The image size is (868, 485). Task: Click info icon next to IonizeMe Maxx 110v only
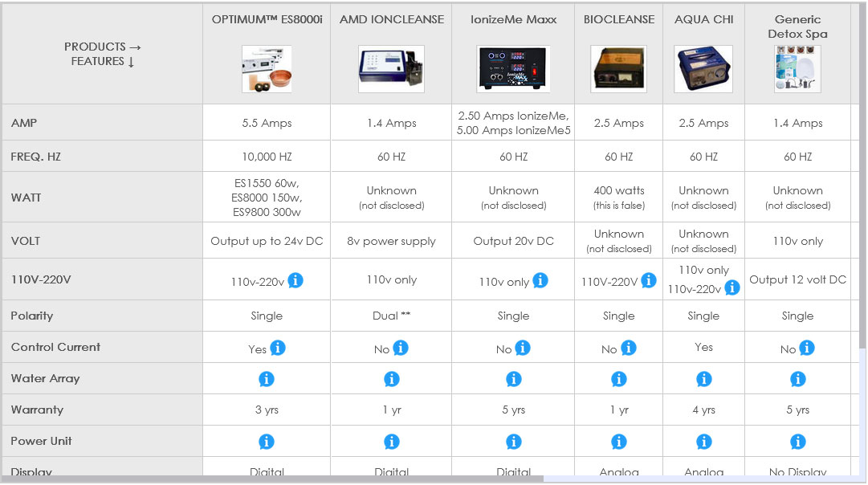[x=540, y=280]
